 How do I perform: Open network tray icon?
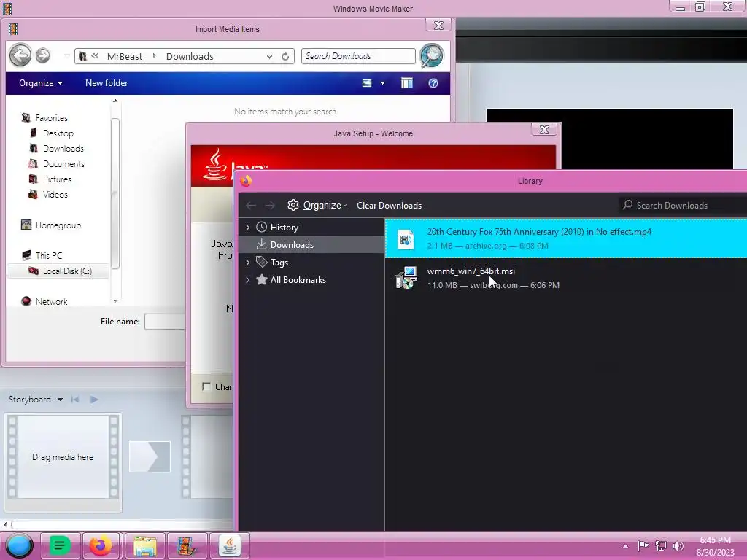pyautogui.click(x=661, y=545)
